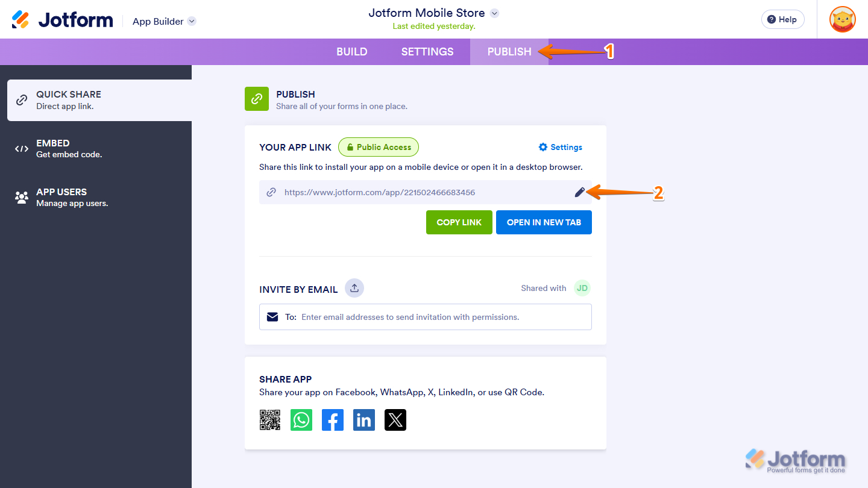Click the Copy Link button
The height and width of the screenshot is (488, 868).
[459, 222]
